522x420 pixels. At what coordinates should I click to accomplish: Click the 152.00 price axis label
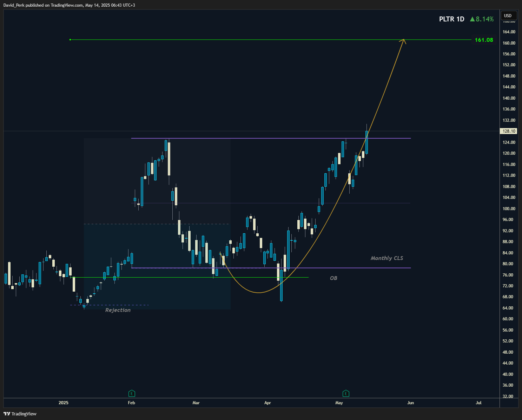[509, 65]
